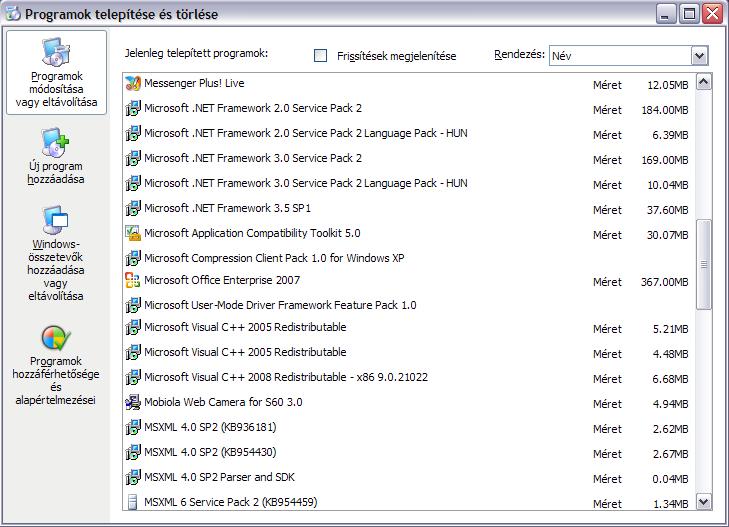This screenshot has width=729, height=527.
Task: Open Programok módosítása vagy eltávolítása panel
Action: [56, 72]
